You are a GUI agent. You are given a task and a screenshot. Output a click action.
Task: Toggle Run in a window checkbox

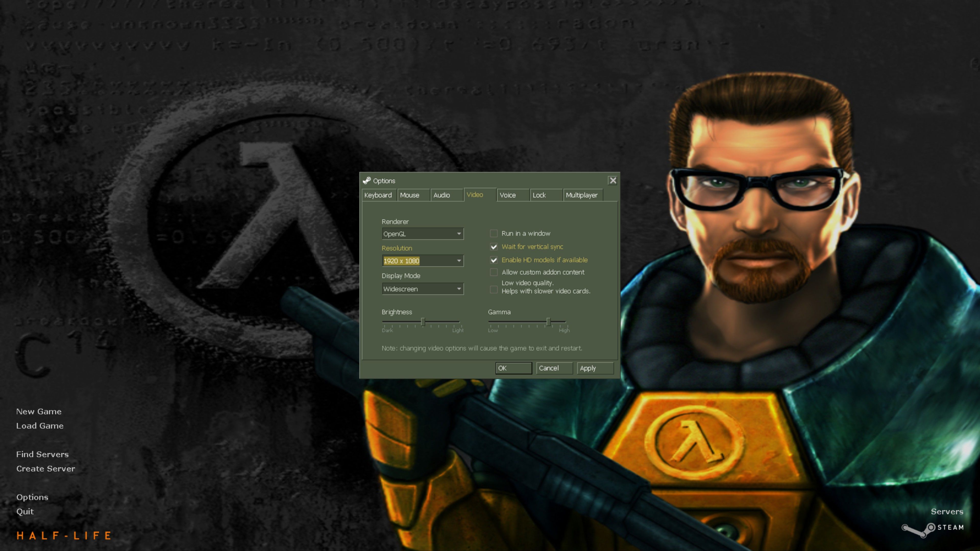pyautogui.click(x=493, y=233)
